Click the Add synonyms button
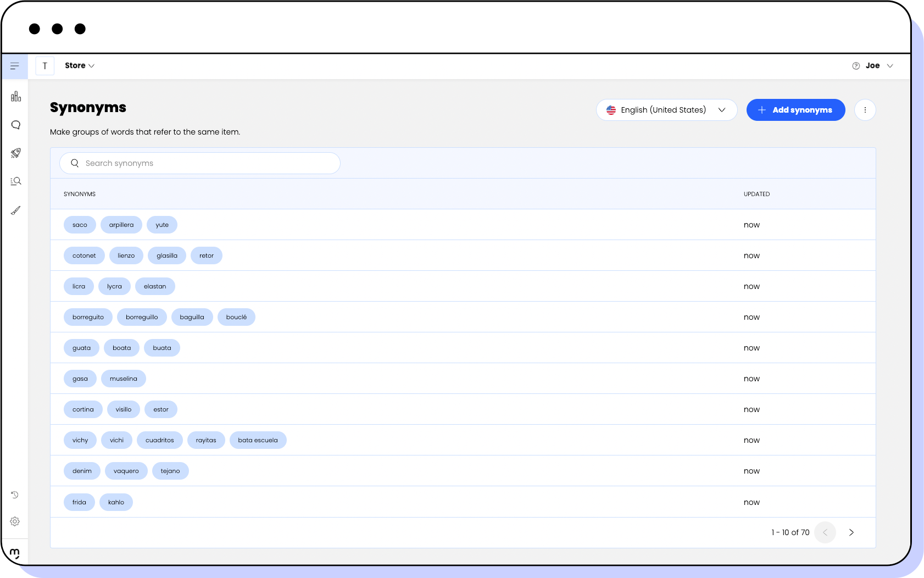The width and height of the screenshot is (924, 578). 796,110
